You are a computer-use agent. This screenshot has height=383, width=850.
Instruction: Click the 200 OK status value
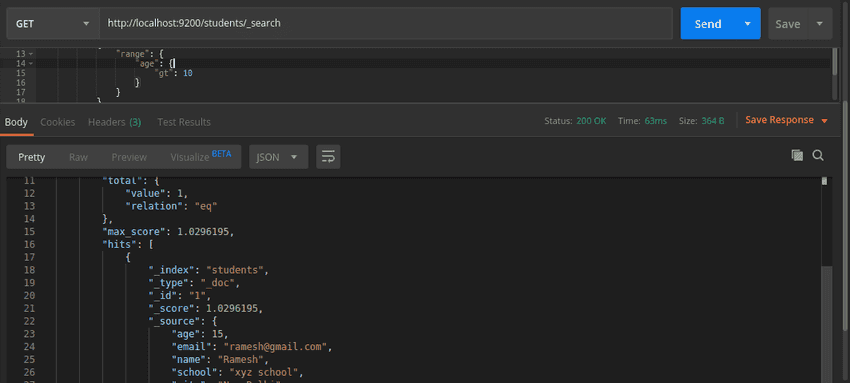pyautogui.click(x=591, y=121)
